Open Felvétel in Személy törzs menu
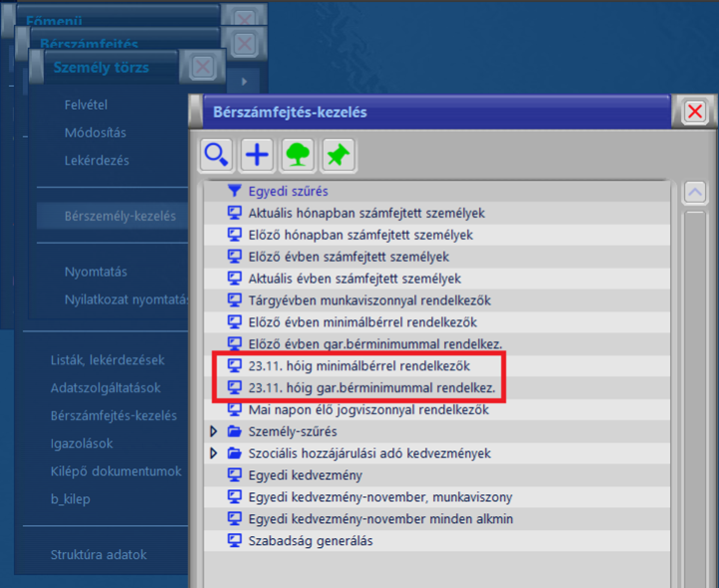 tap(86, 105)
